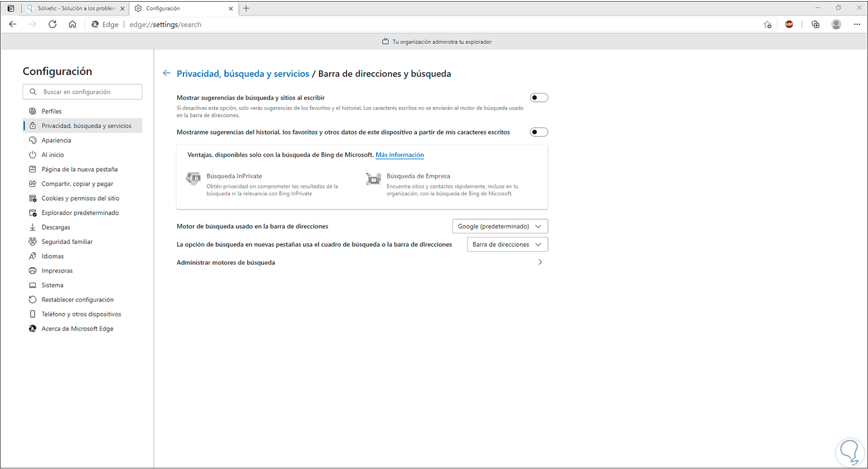
Task: Open Compartir, copiar y pegar section
Action: coord(82,184)
